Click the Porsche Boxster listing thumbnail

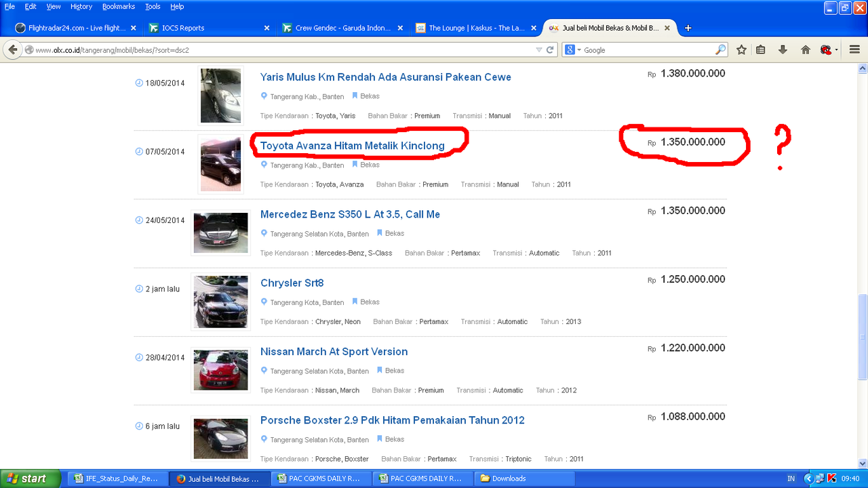click(x=220, y=439)
